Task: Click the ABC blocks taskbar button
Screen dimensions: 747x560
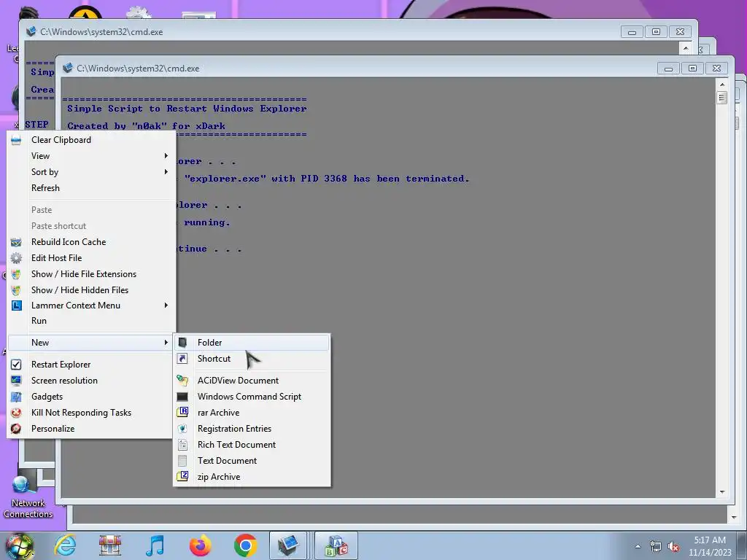Action: pos(336,545)
